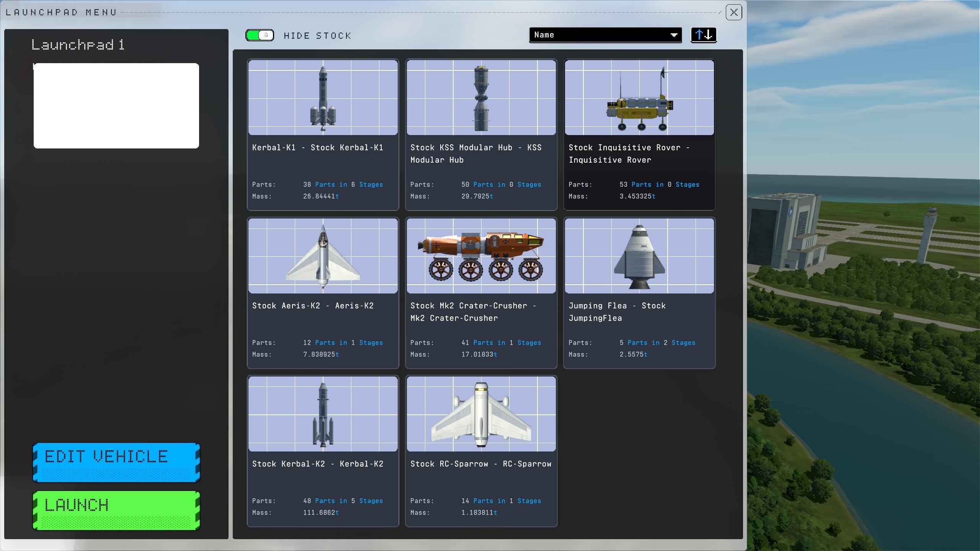Click the sort direction arrows button
Image resolution: width=980 pixels, height=551 pixels.
703,35
